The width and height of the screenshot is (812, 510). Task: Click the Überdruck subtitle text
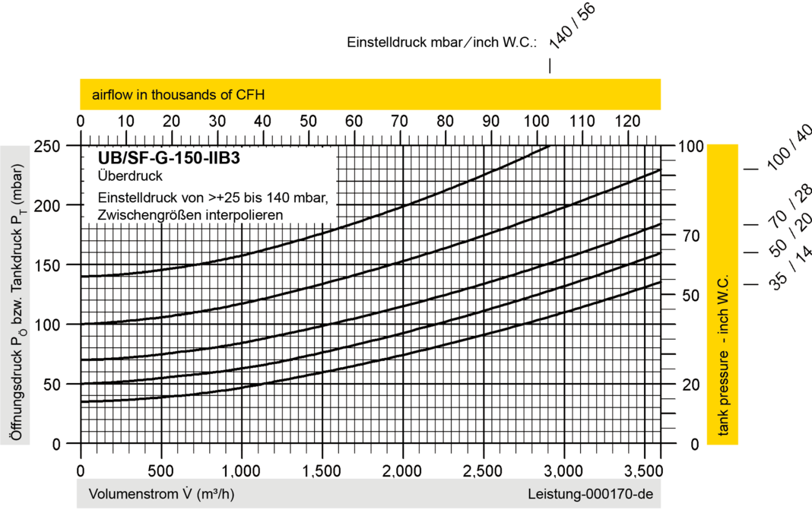click(130, 176)
